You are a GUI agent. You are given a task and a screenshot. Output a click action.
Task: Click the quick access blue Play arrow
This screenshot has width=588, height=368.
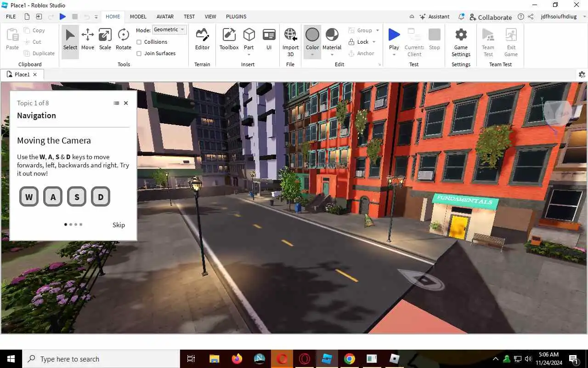pyautogui.click(x=62, y=17)
